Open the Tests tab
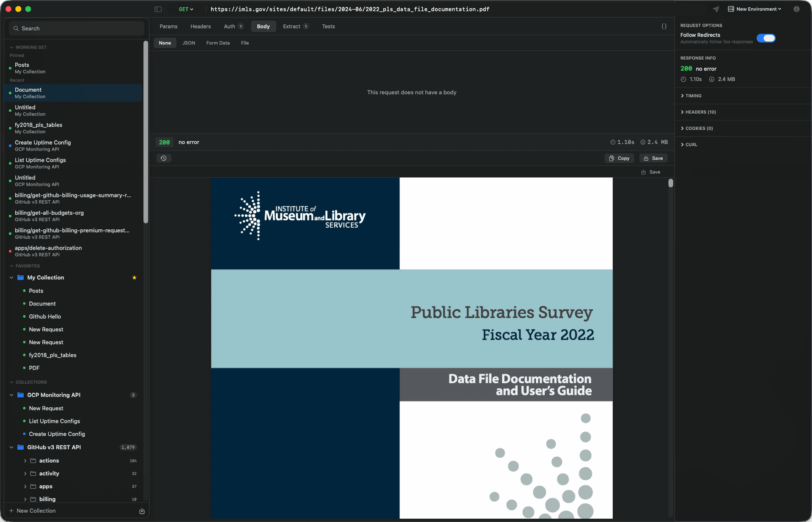The image size is (812, 522). pos(328,26)
